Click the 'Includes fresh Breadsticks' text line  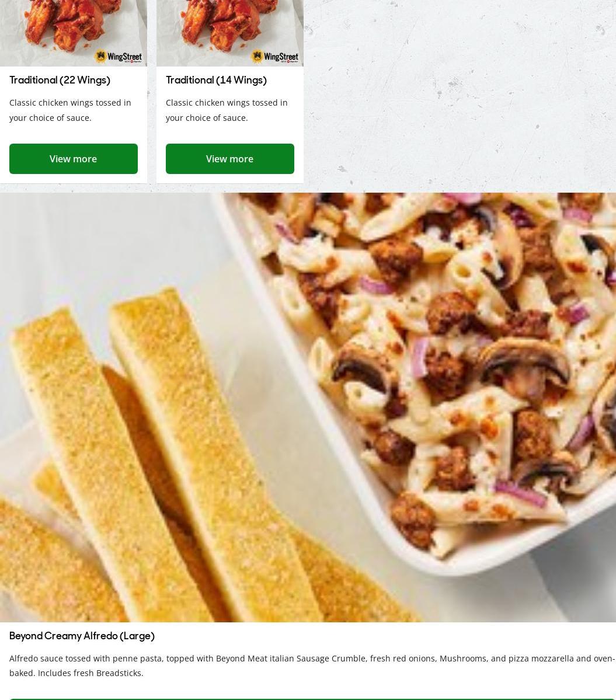(91, 673)
